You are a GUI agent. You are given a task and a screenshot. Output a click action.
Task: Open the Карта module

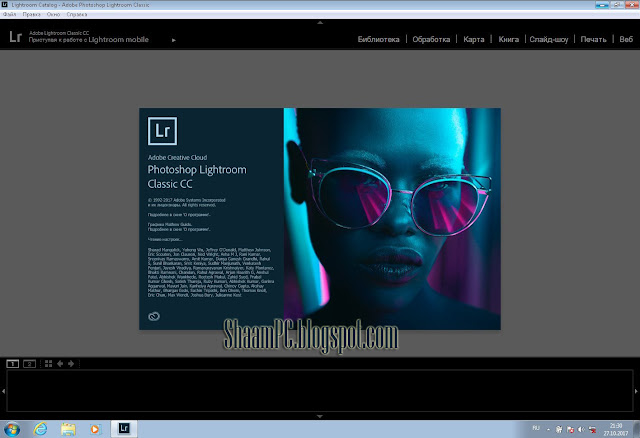473,39
